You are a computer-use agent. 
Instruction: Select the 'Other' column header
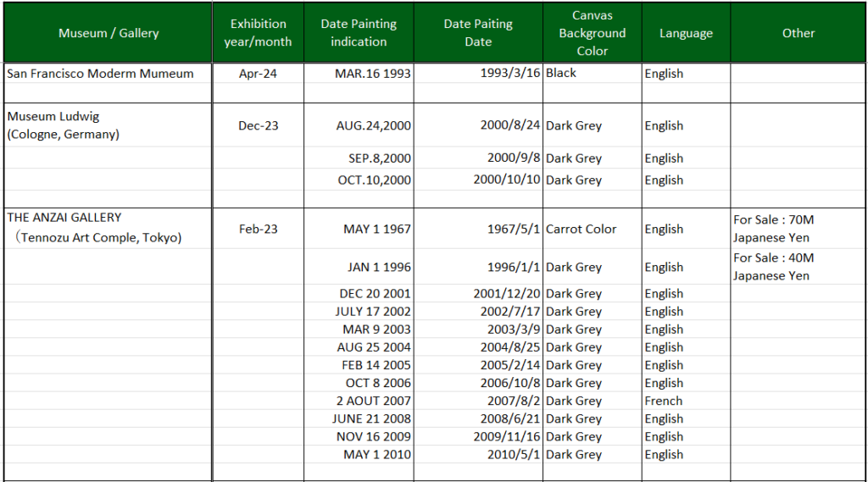798,33
